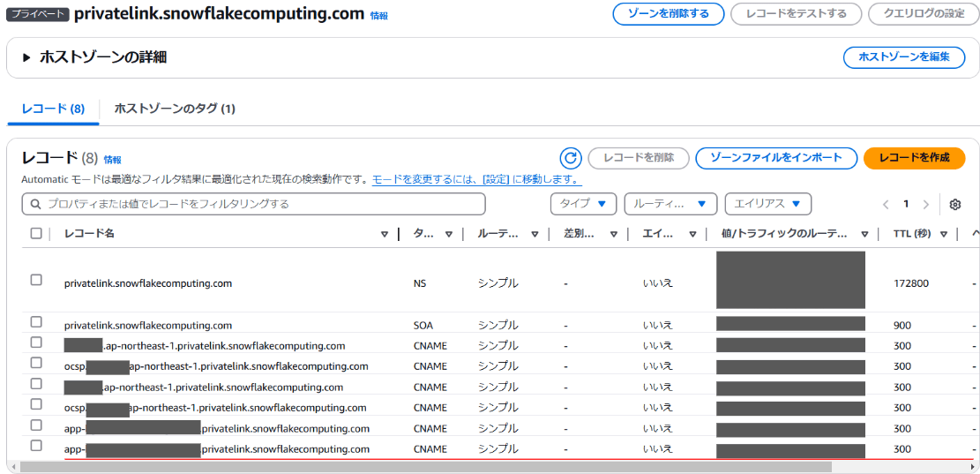Follow the モードを変更するには、[設定] に移動します link
This screenshot has width=980, height=474.
point(477,180)
